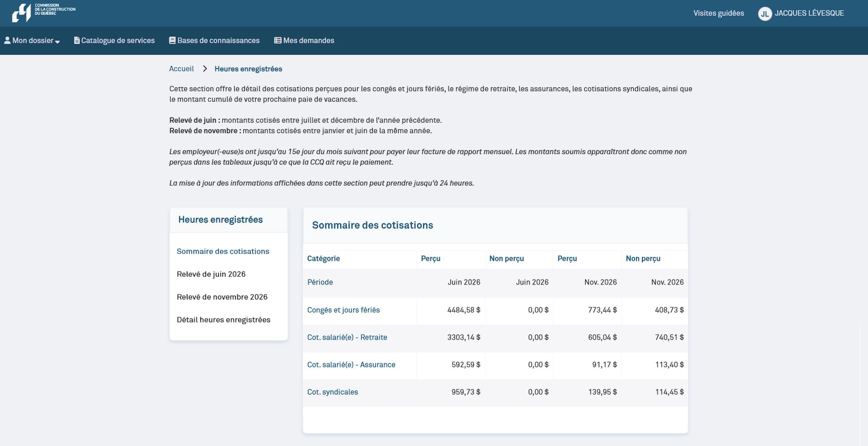Open Visites guidées in the header

[x=718, y=13]
